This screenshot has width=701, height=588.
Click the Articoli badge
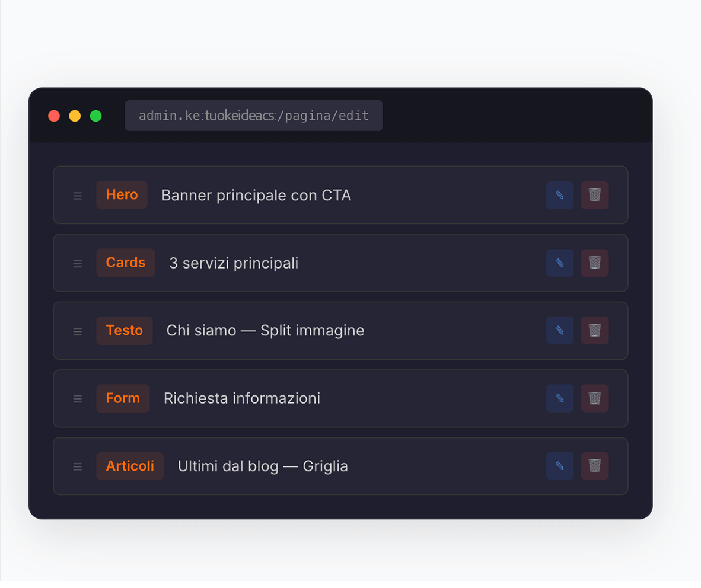tap(130, 466)
